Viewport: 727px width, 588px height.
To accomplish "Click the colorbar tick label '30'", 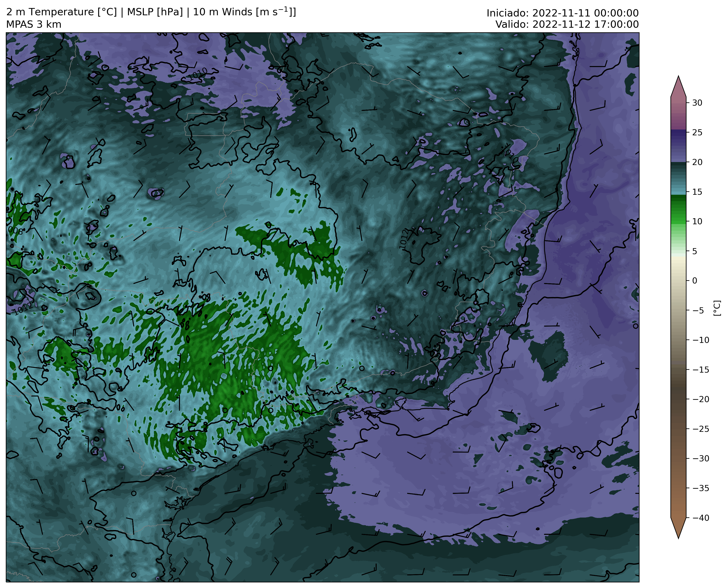I will click(697, 103).
